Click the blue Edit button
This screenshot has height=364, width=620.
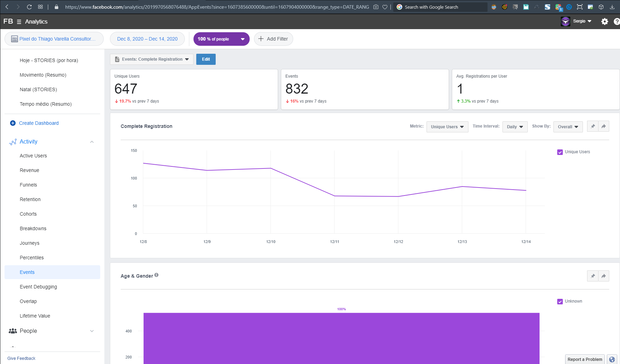pyautogui.click(x=206, y=59)
